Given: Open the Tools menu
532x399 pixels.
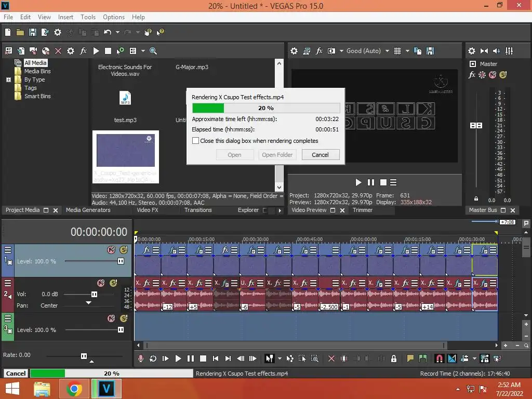Looking at the screenshot, I should click(88, 17).
